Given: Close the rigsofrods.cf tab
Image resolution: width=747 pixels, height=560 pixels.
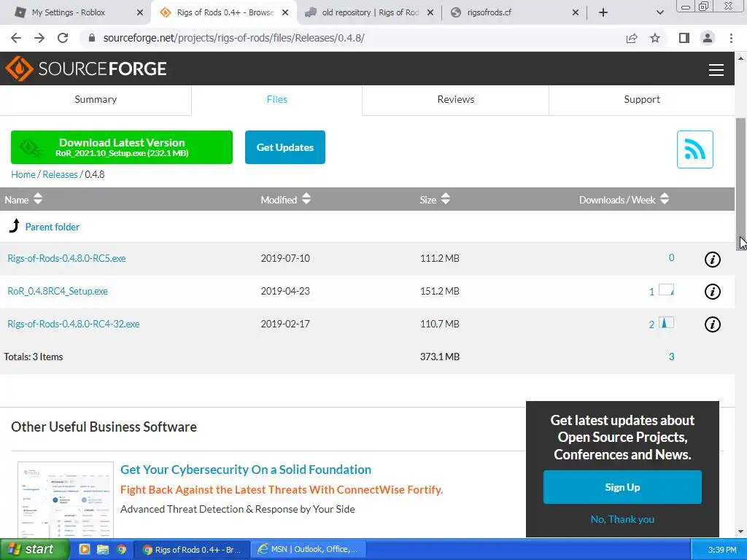Looking at the screenshot, I should click(x=576, y=12).
